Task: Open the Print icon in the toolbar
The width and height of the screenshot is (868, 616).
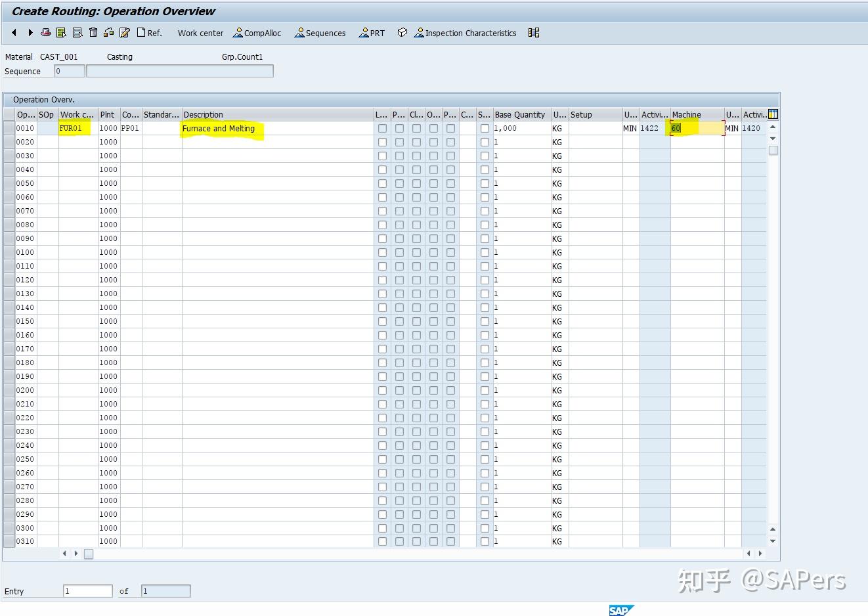Action: coord(45,32)
